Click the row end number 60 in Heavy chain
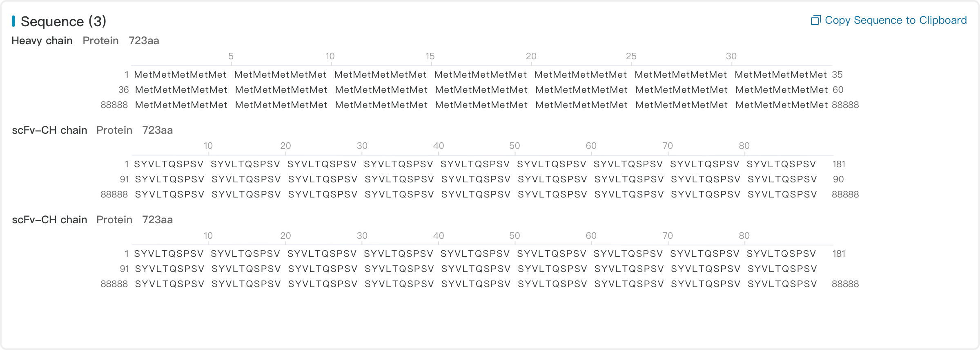Image resolution: width=980 pixels, height=350 pixels. (x=838, y=90)
